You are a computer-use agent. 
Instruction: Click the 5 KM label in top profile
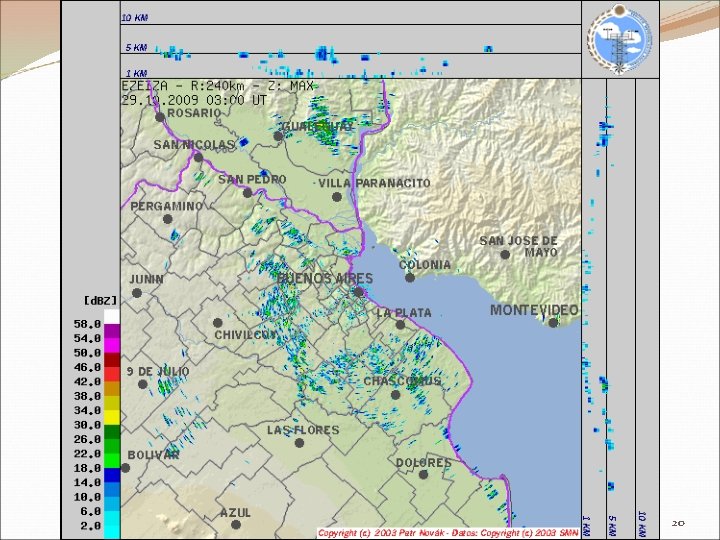tap(136, 47)
